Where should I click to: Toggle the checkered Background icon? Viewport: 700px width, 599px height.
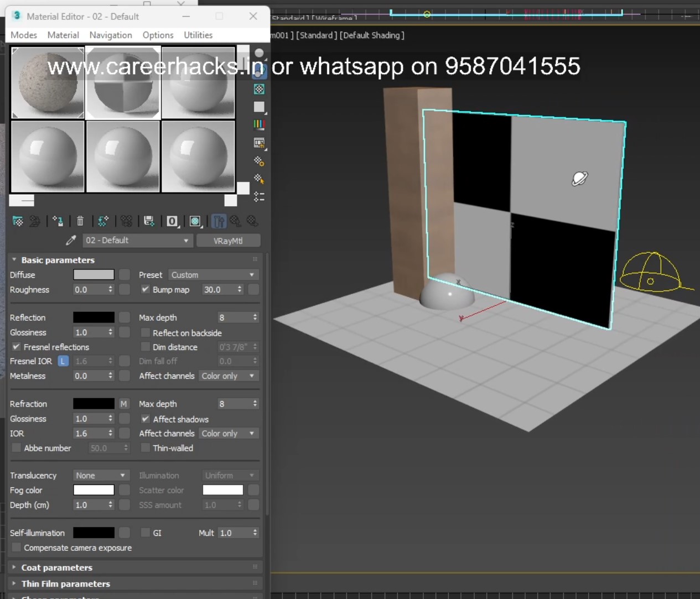pos(259,89)
